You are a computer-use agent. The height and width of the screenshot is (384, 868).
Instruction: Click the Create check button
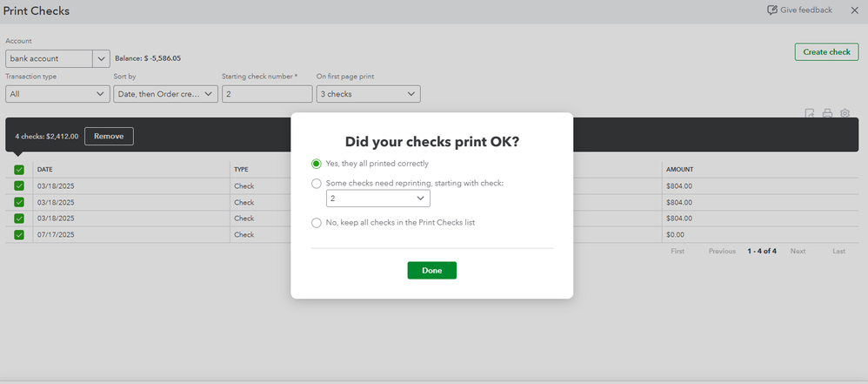pos(826,52)
